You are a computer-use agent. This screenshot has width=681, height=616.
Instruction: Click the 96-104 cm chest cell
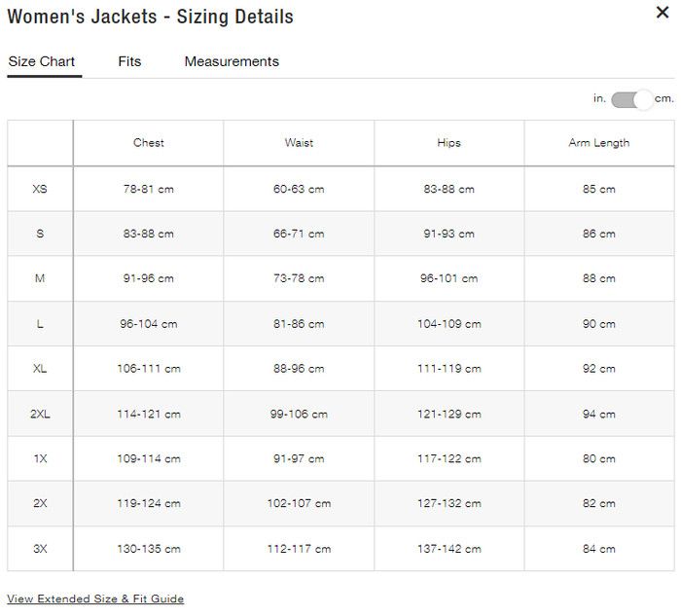[x=149, y=324]
